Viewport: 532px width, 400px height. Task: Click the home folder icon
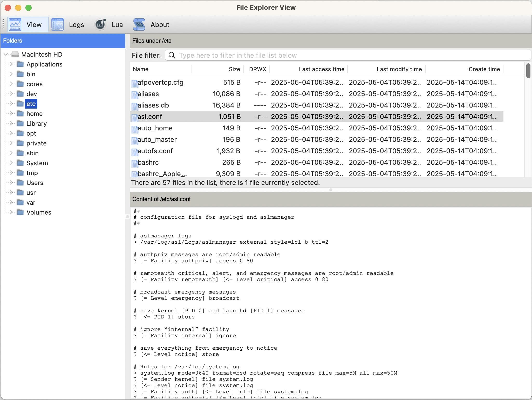(x=21, y=114)
